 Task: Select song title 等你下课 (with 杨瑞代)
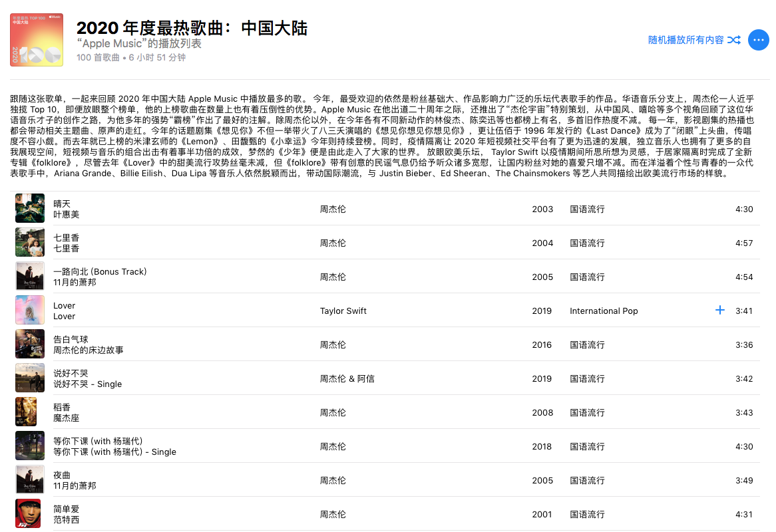tap(98, 441)
